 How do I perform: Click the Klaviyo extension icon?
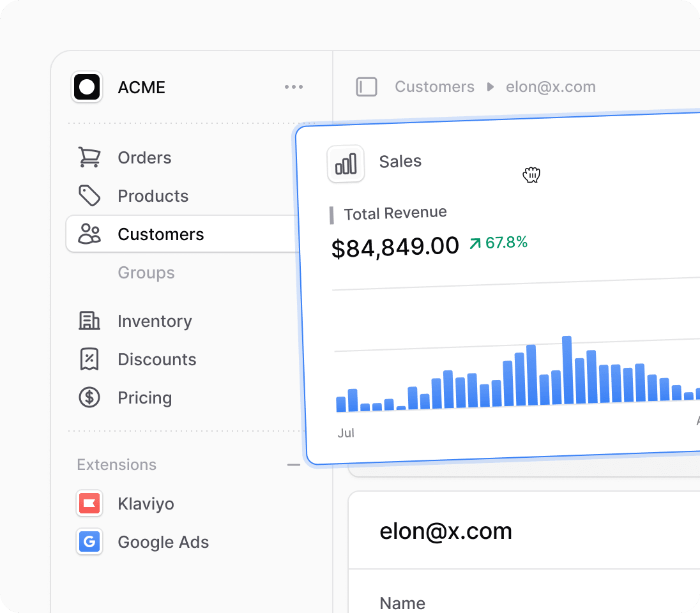(89, 503)
